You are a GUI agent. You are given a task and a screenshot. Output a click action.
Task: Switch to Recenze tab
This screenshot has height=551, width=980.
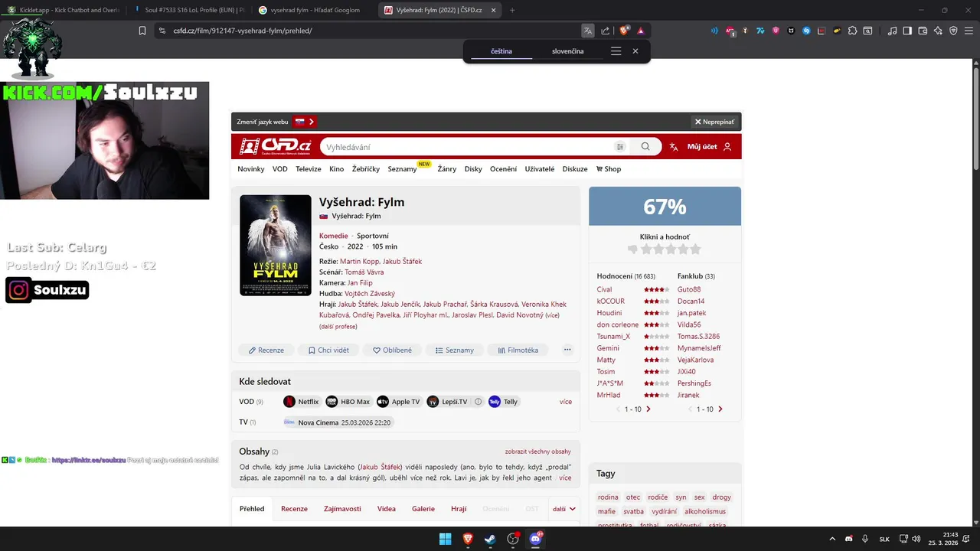[x=294, y=508]
